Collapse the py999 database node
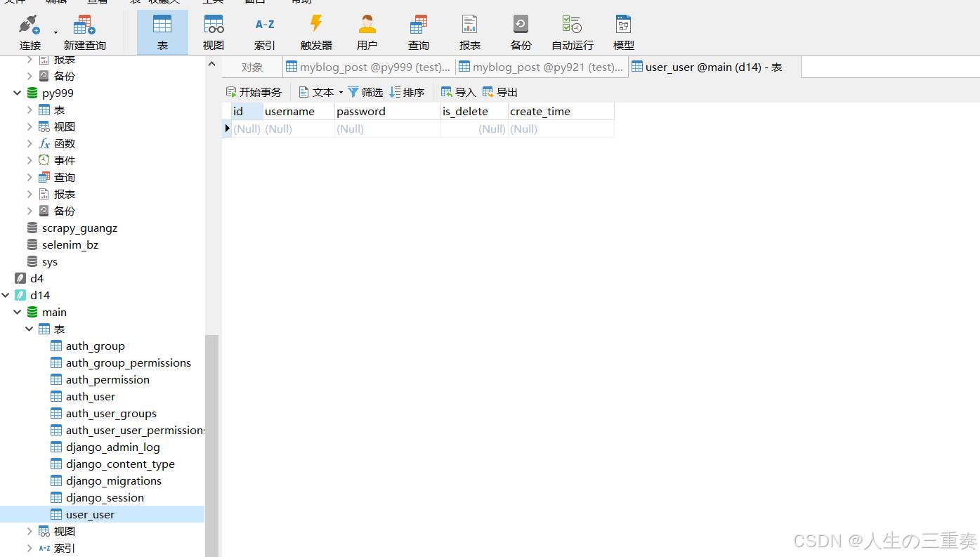The image size is (980, 557). tap(18, 93)
